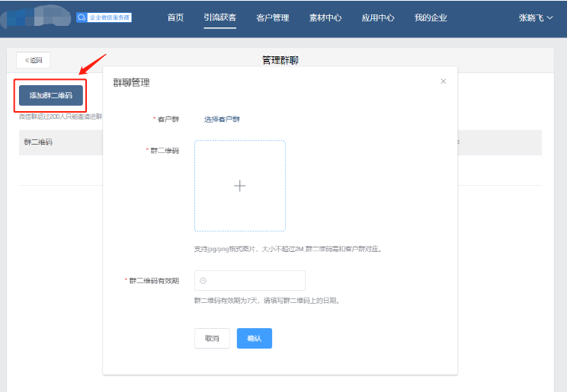This screenshot has height=392, width=567.
Task: Close the 群聊管理 dialog with the X
Action: click(444, 81)
